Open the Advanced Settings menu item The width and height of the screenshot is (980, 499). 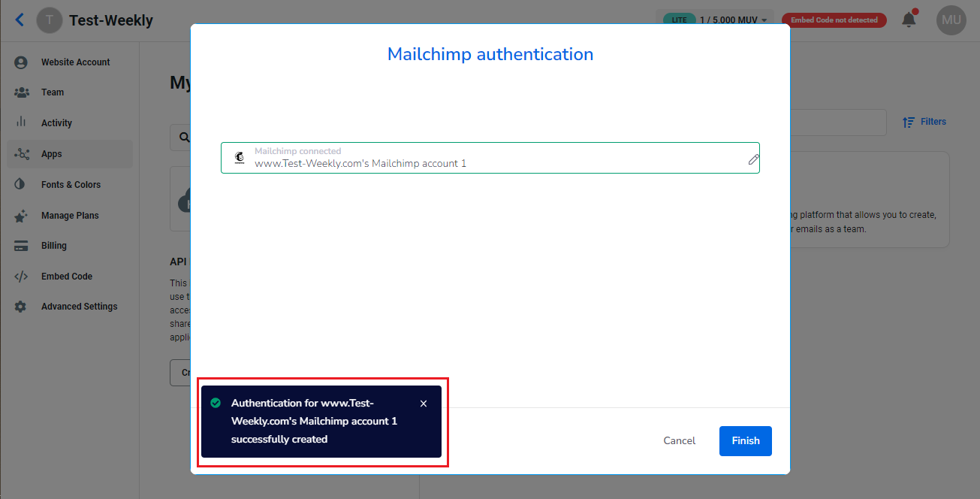69,307
